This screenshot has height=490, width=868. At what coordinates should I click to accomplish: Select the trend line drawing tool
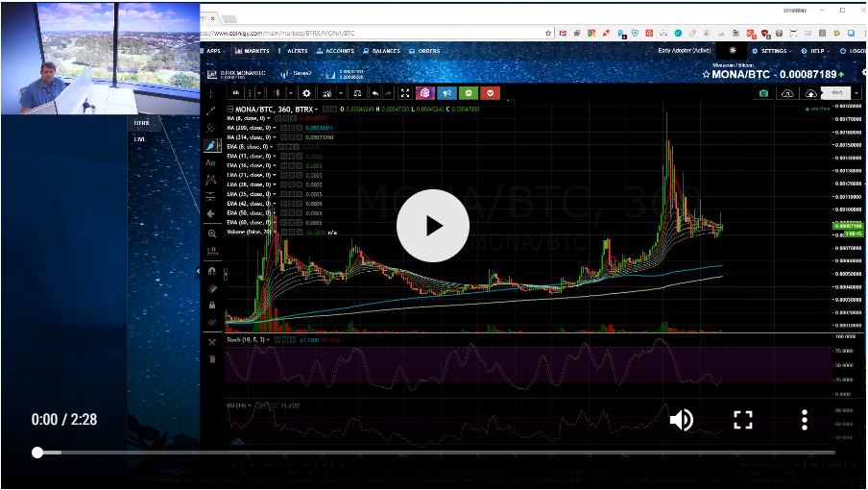pos(211,110)
